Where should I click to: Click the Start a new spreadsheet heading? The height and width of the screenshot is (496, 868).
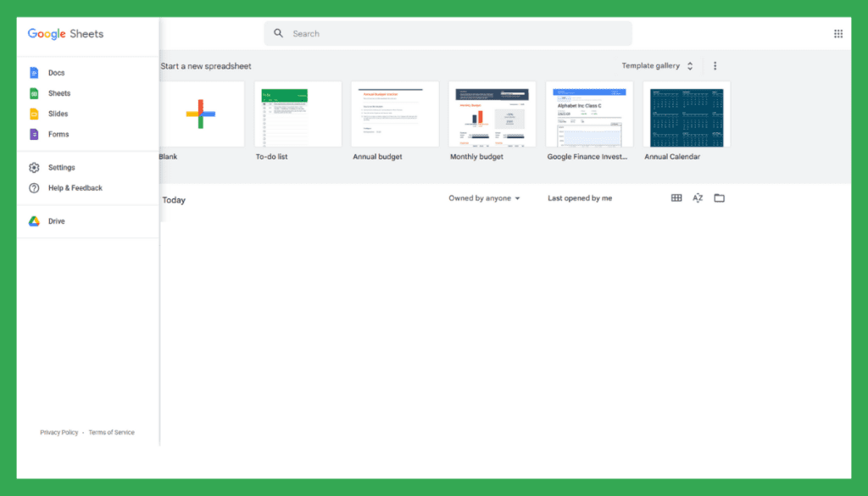tap(206, 66)
